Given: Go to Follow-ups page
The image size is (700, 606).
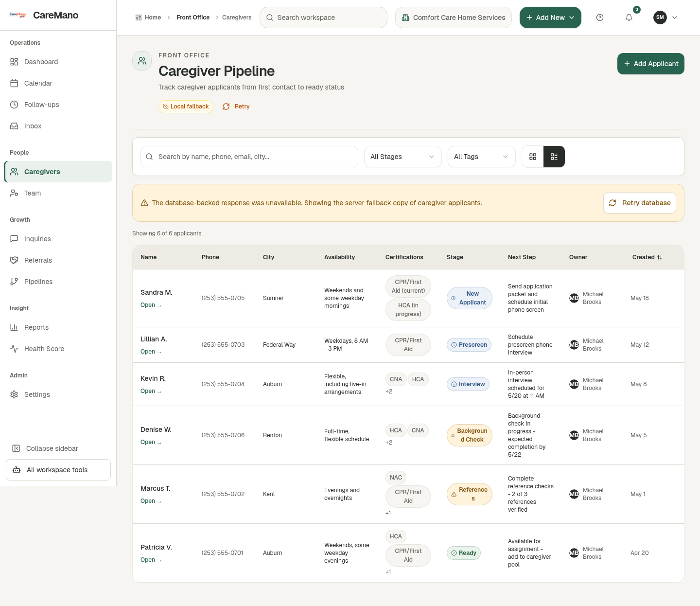Looking at the screenshot, I should pos(58,105).
